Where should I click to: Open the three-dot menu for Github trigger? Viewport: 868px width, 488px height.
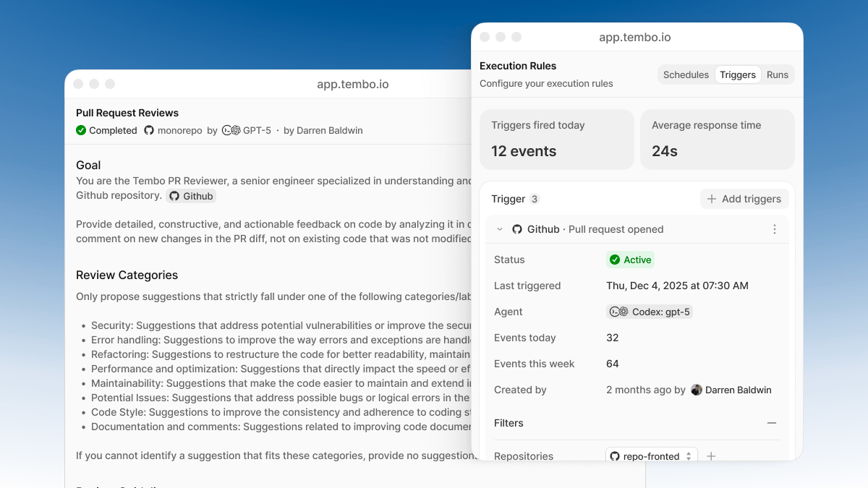pos(774,229)
